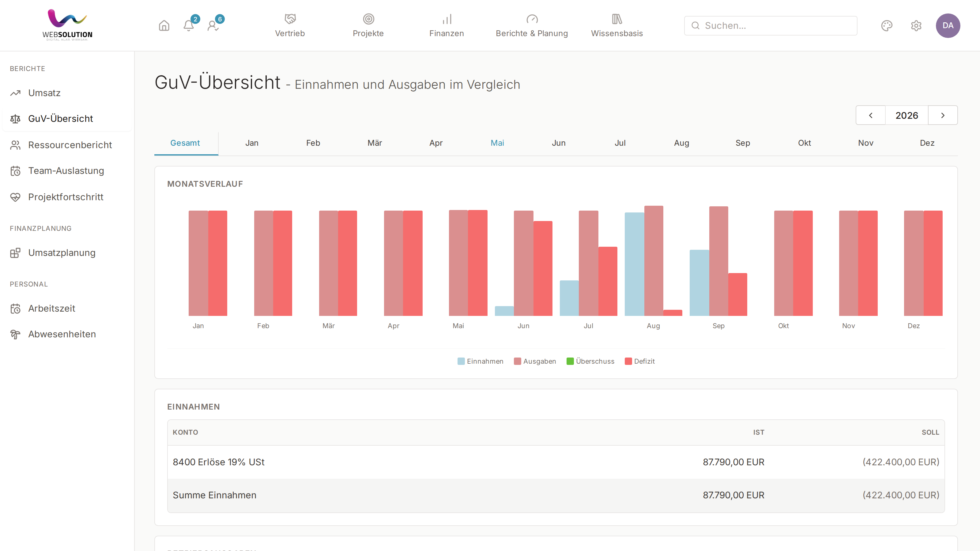
Task: Open the Projekte menu
Action: click(368, 25)
